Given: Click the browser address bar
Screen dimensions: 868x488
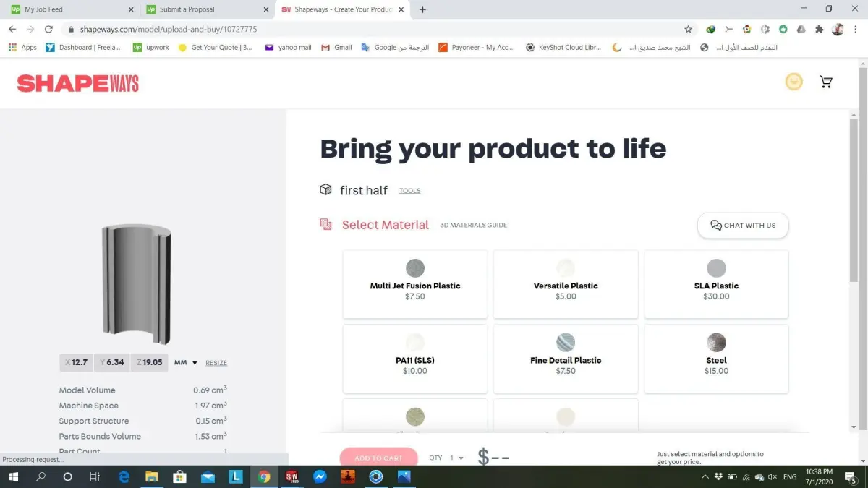Looking at the screenshot, I should pos(376,30).
